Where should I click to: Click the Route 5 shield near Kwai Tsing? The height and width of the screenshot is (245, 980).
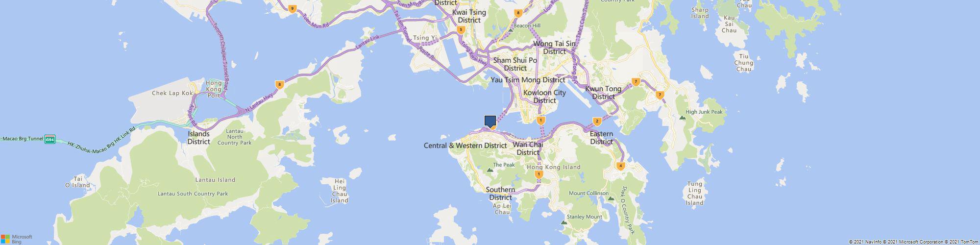460,30
